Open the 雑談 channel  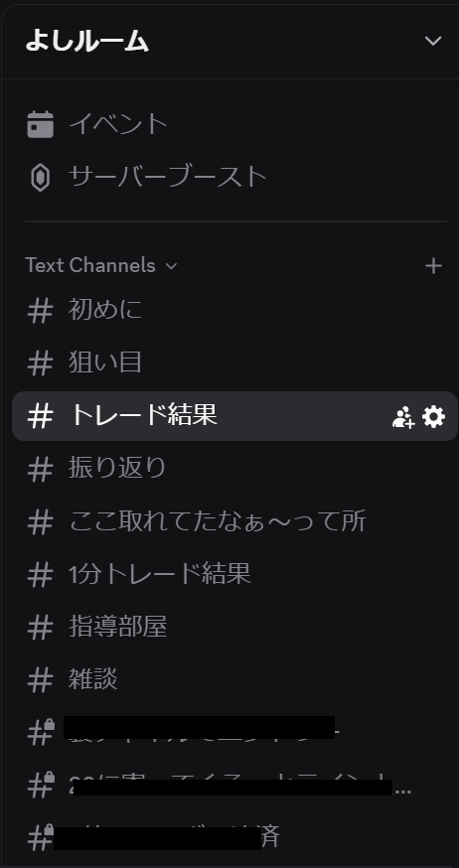click(x=234, y=679)
